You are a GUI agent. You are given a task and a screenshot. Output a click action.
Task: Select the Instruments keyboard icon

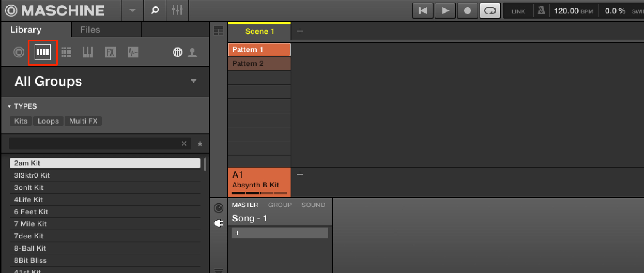[x=88, y=52]
